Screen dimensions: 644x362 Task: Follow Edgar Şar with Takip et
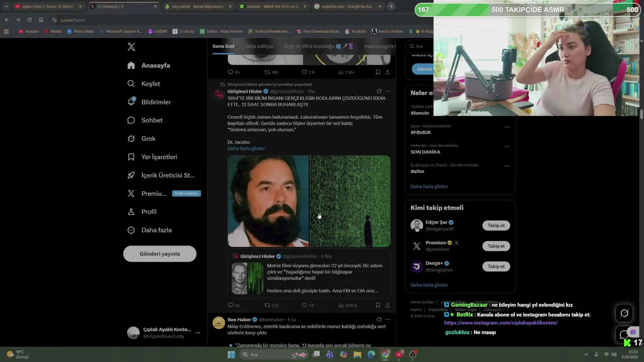click(x=496, y=225)
